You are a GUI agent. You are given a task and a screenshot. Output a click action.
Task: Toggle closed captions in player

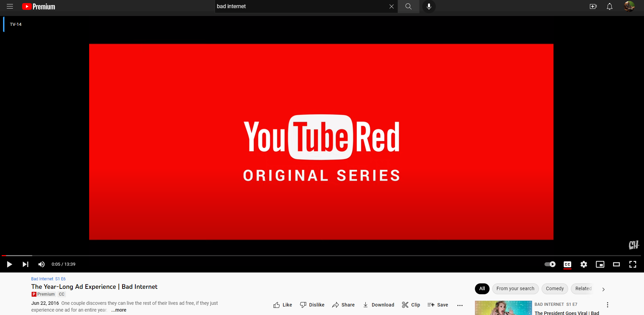click(567, 264)
